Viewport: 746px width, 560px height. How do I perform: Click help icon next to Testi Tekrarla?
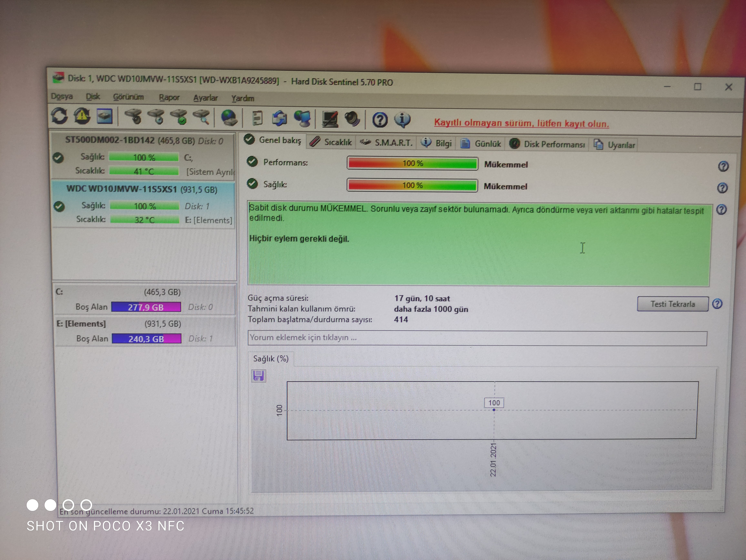(717, 304)
